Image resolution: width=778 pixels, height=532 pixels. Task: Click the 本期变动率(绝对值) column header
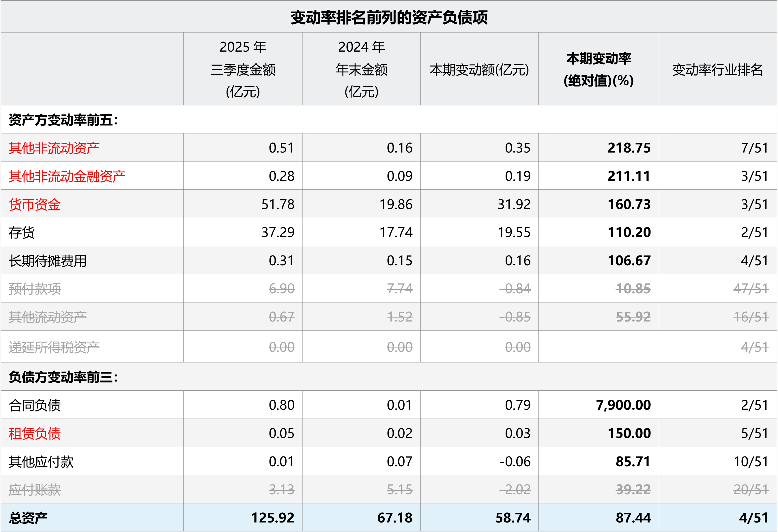pyautogui.click(x=598, y=69)
